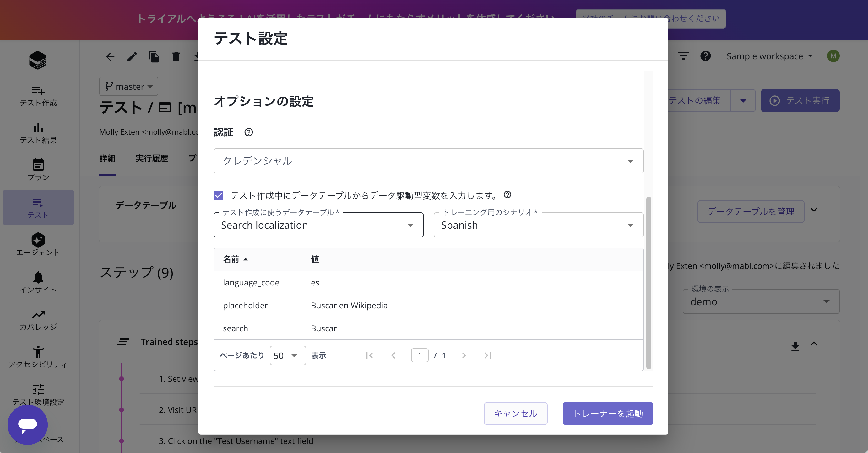This screenshot has width=868, height=453.
Task: Click the dialog vertical scrollbar
Action: point(648,283)
